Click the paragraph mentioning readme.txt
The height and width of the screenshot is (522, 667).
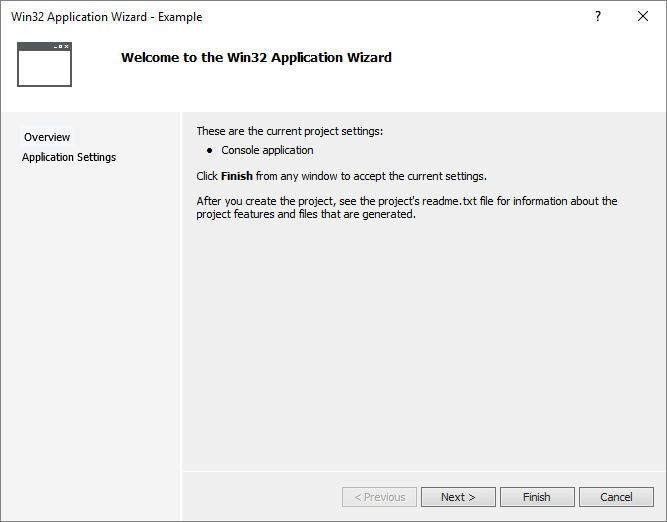coord(407,208)
